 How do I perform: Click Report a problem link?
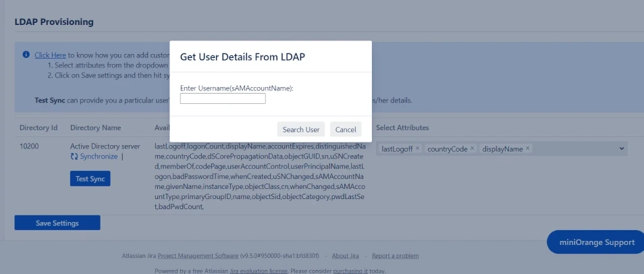click(395, 256)
